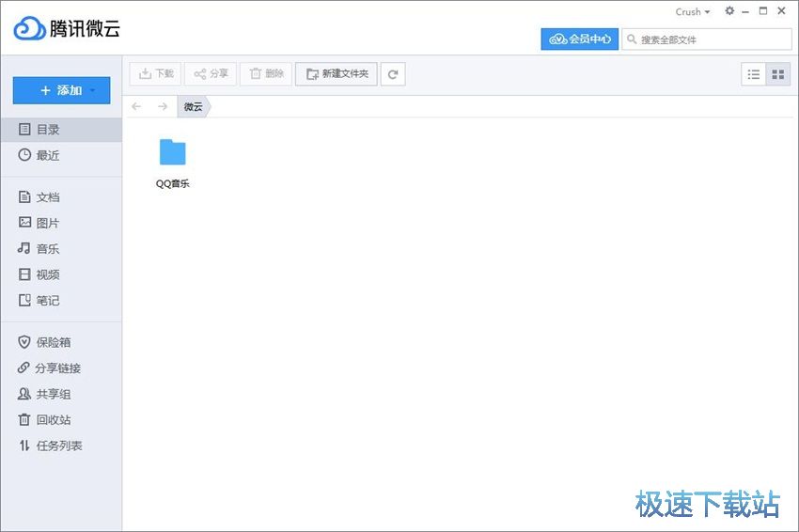Open the 目录 directory section
The image size is (799, 532).
61,130
